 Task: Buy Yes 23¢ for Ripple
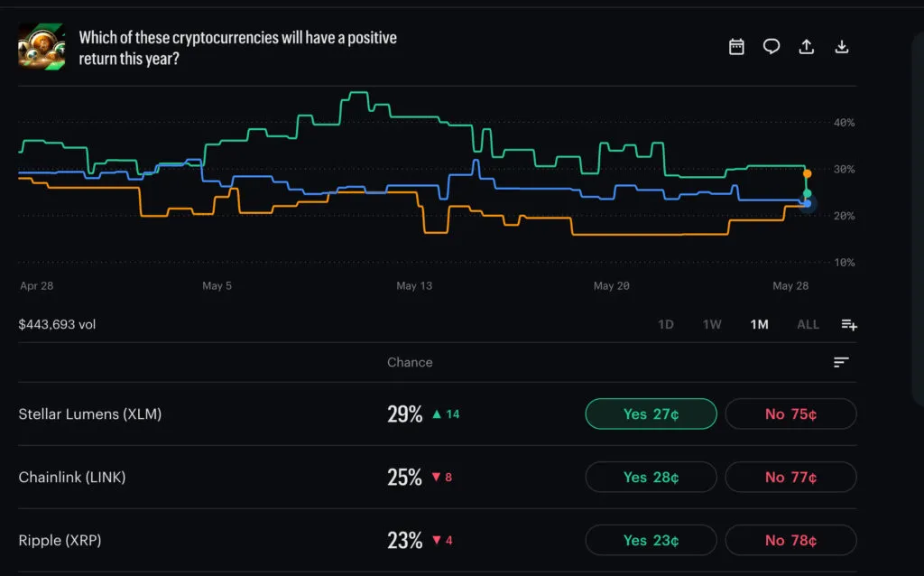(651, 540)
